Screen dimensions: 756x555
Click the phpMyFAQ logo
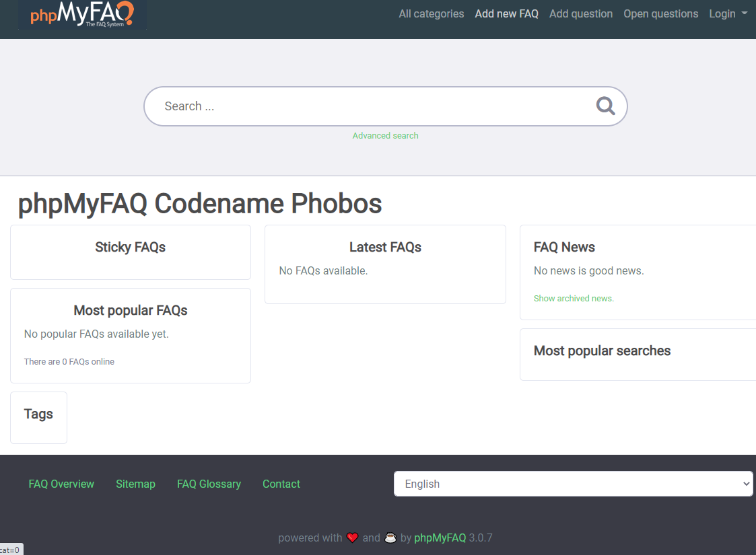tap(82, 14)
